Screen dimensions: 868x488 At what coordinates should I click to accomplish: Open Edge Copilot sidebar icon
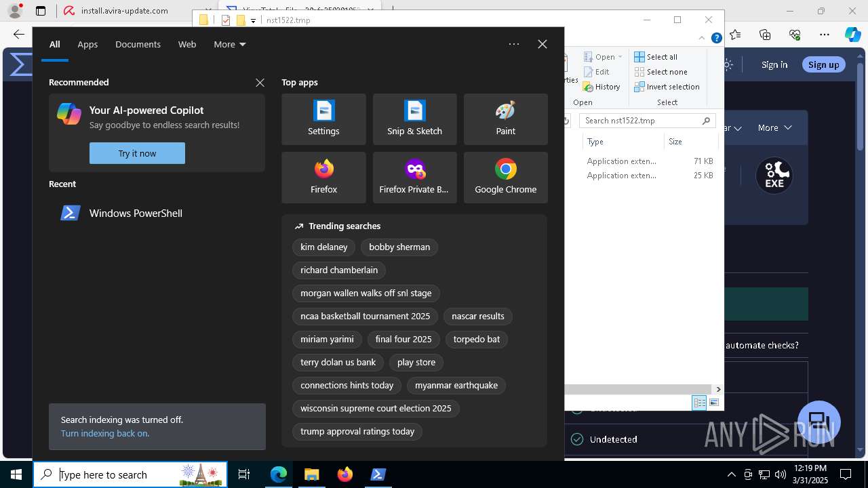click(x=852, y=35)
